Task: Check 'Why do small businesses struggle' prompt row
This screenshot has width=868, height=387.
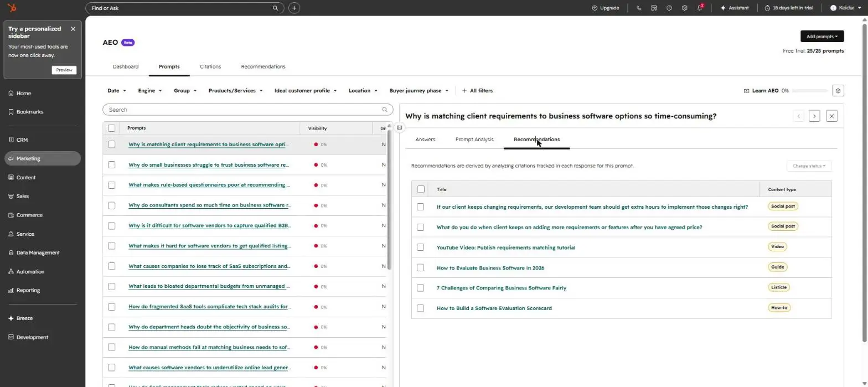Action: pyautogui.click(x=111, y=165)
